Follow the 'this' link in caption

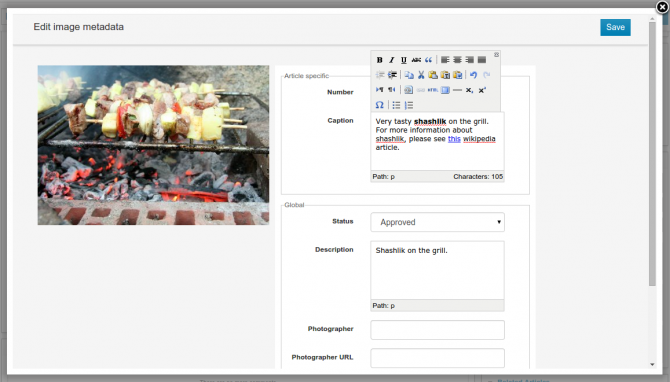[x=454, y=139]
